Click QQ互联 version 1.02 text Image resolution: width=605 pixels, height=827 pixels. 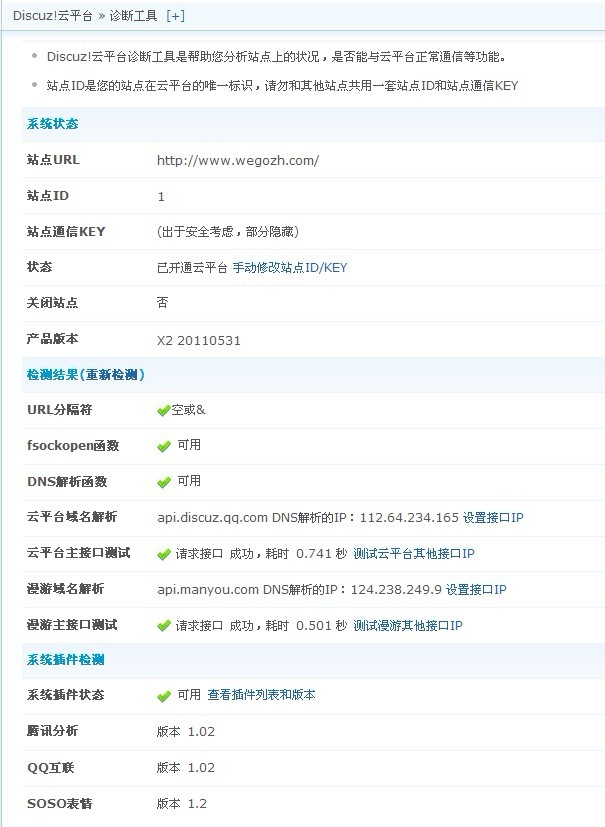tap(186, 767)
